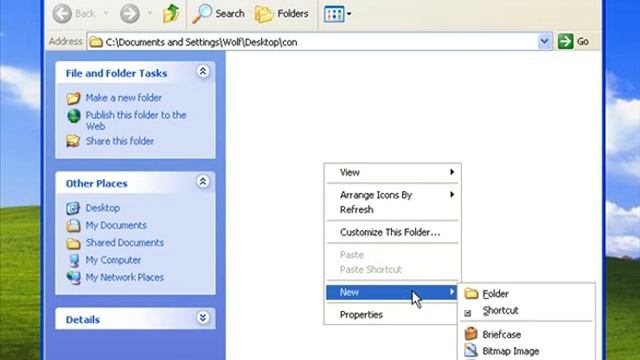Click inside the address path field
The height and width of the screenshot is (360, 640).
(312, 42)
